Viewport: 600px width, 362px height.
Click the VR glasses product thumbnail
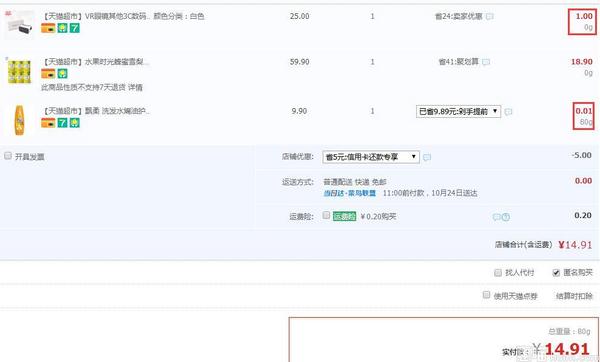point(19,24)
